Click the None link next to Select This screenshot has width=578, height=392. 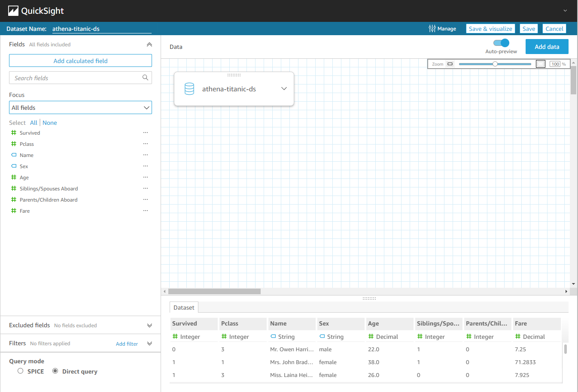coord(50,123)
